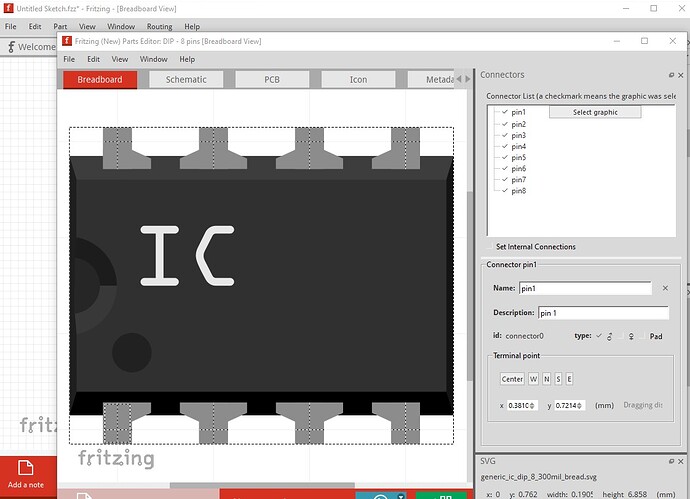
Task: Set terminal point to N
Action: coord(547,379)
